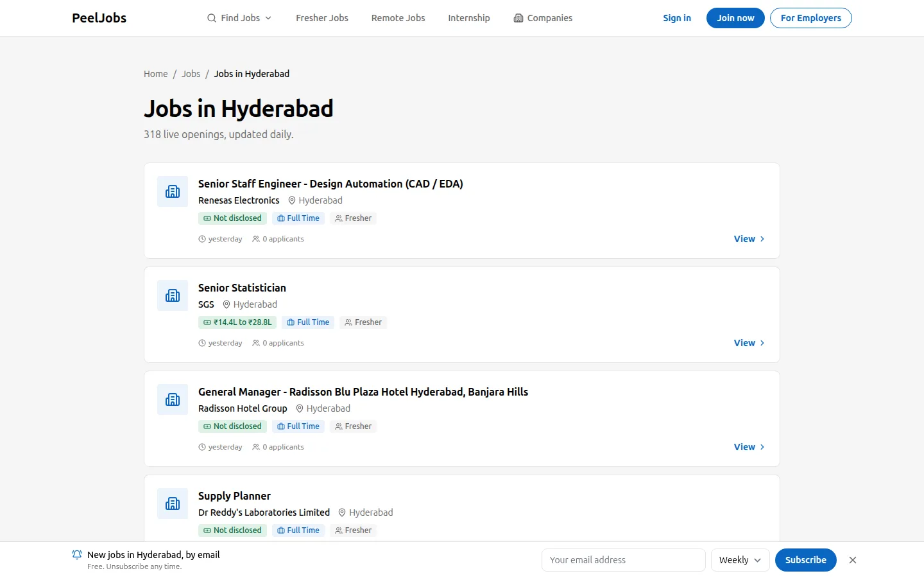Screen dimensions: 924x578
Task: Click the location pin icon beside SGS
Action: tap(227, 304)
